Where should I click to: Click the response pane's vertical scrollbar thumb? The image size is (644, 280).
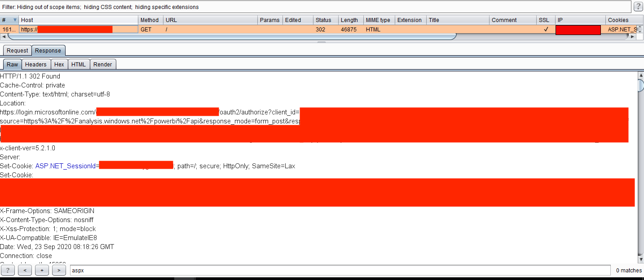click(x=640, y=85)
